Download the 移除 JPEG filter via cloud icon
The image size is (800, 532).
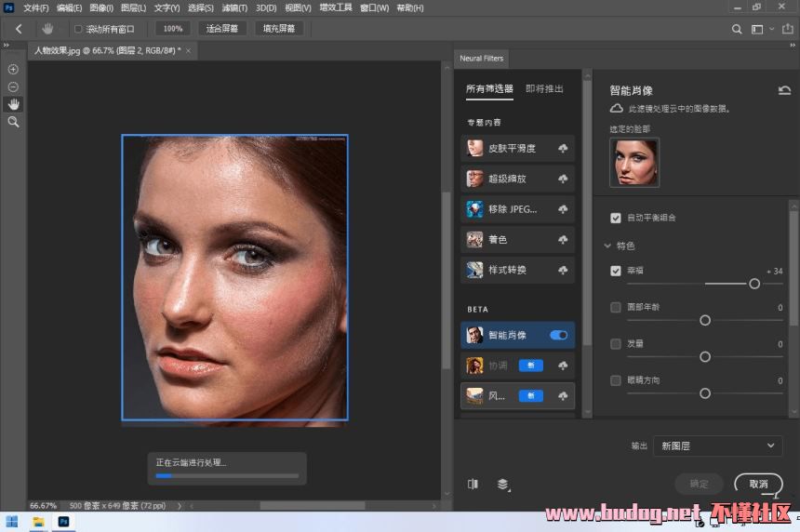(563, 209)
